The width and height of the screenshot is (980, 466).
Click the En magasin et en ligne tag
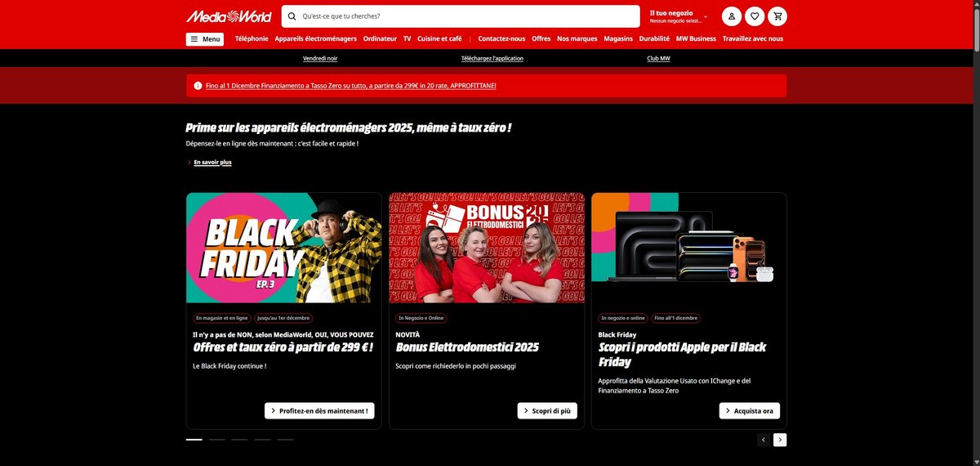tap(222, 318)
